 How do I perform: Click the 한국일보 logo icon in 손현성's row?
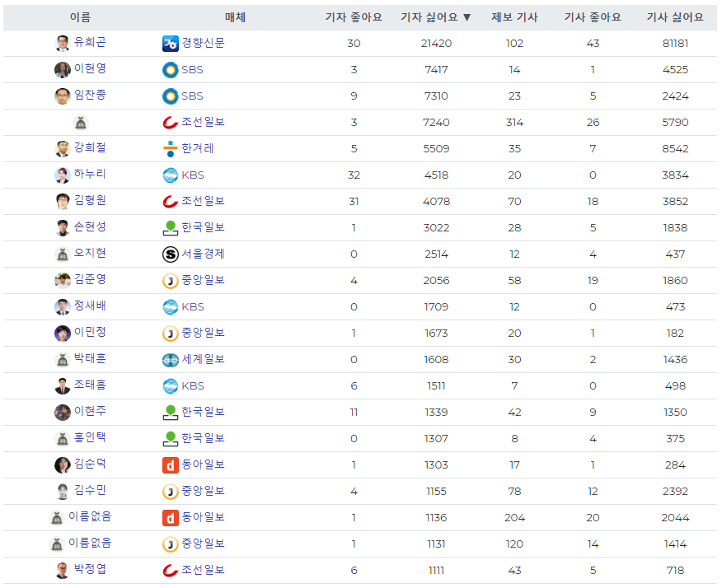[x=171, y=228]
